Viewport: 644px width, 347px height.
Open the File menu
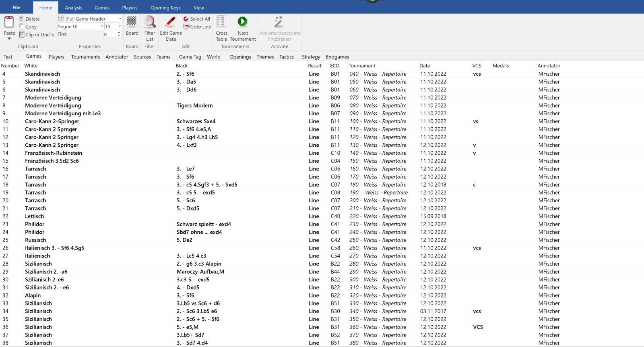click(17, 8)
